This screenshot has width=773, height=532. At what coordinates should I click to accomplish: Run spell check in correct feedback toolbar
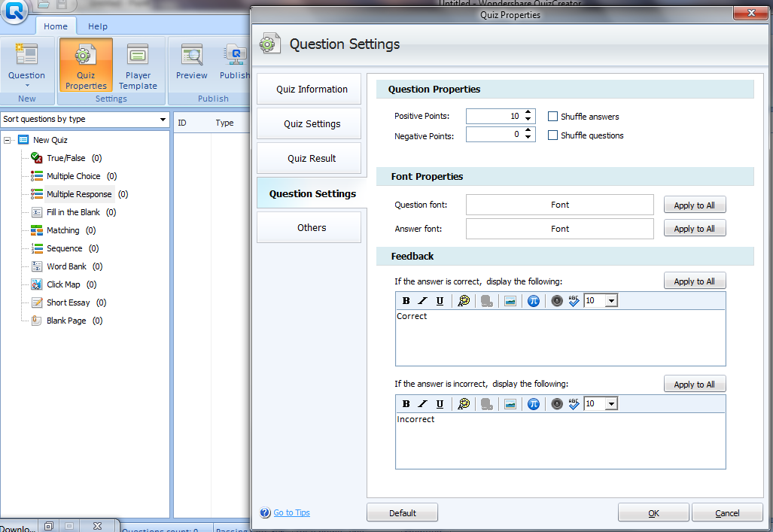point(574,301)
